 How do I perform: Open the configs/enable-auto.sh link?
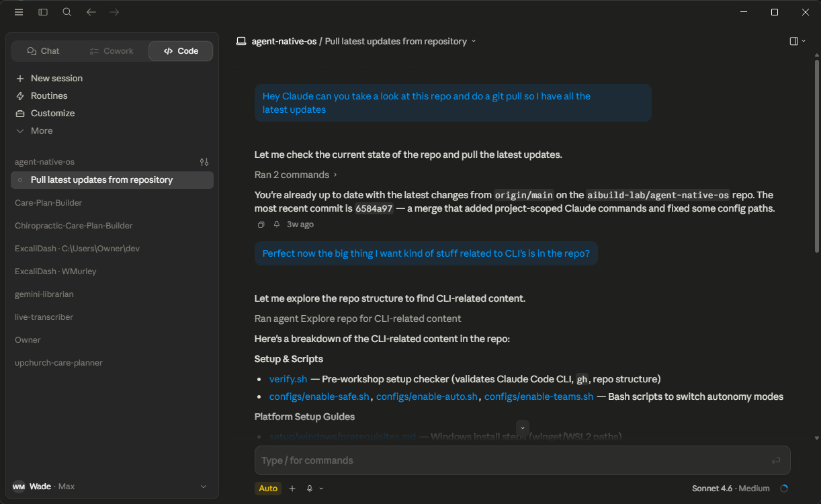(x=427, y=396)
